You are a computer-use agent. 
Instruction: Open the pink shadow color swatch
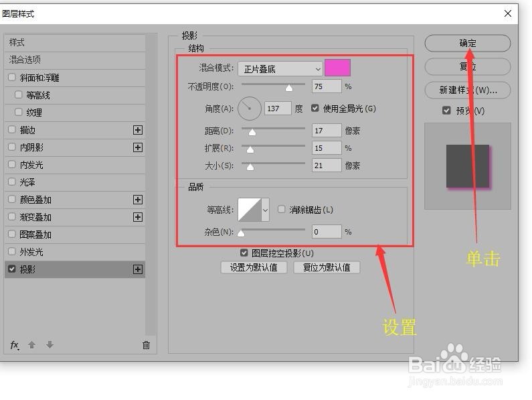tap(337, 68)
